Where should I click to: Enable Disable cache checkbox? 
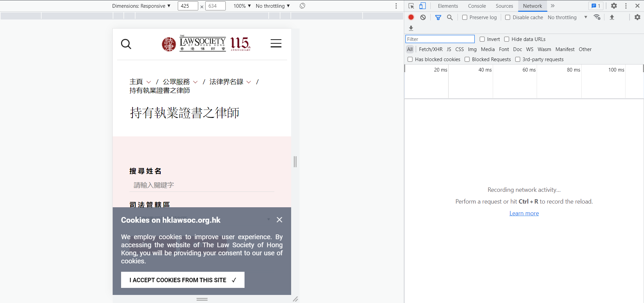508,17
